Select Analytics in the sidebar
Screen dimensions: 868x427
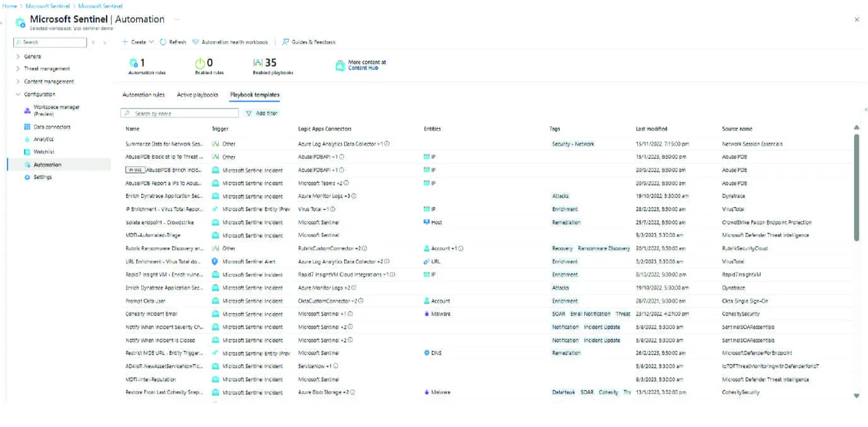pos(43,139)
